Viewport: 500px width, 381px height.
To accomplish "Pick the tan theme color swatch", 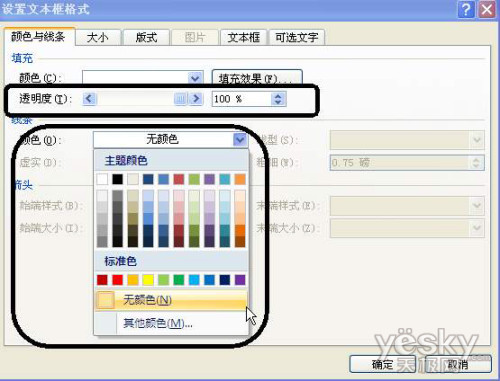I will click(133, 179).
